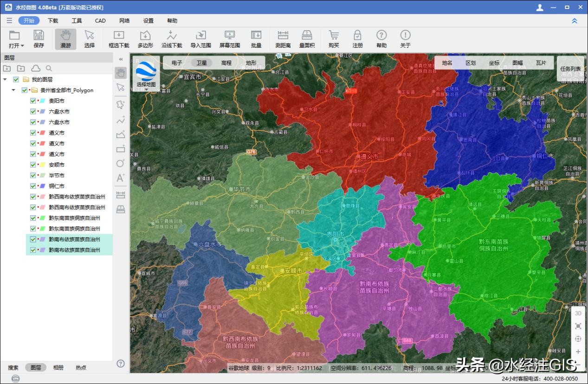This screenshot has height=384, width=588.
Task: Open the 测距离 distance measuring tool
Action: click(x=283, y=36)
